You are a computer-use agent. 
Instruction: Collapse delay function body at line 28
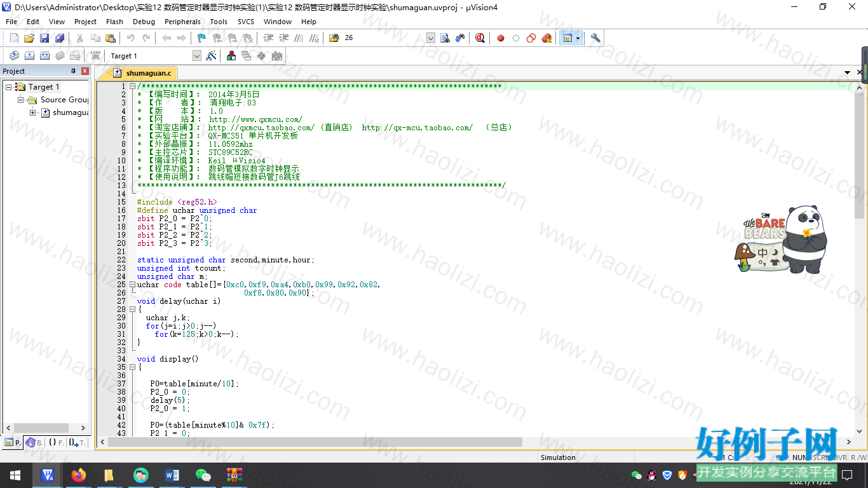point(132,309)
